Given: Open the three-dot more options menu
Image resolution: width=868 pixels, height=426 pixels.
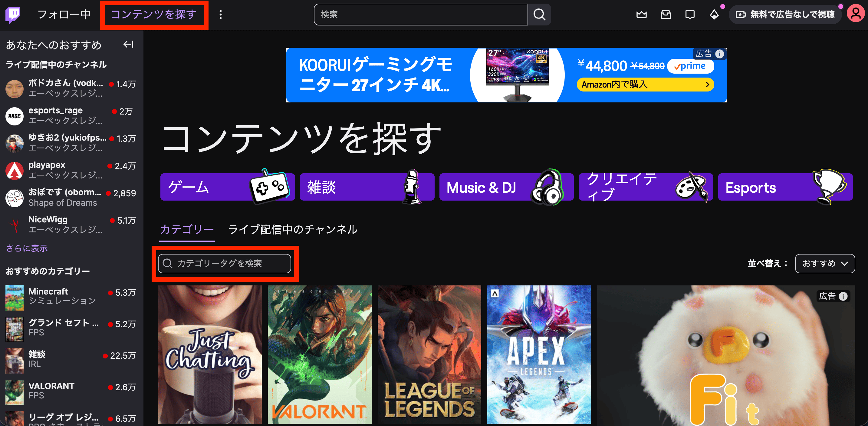Looking at the screenshot, I should [x=221, y=15].
